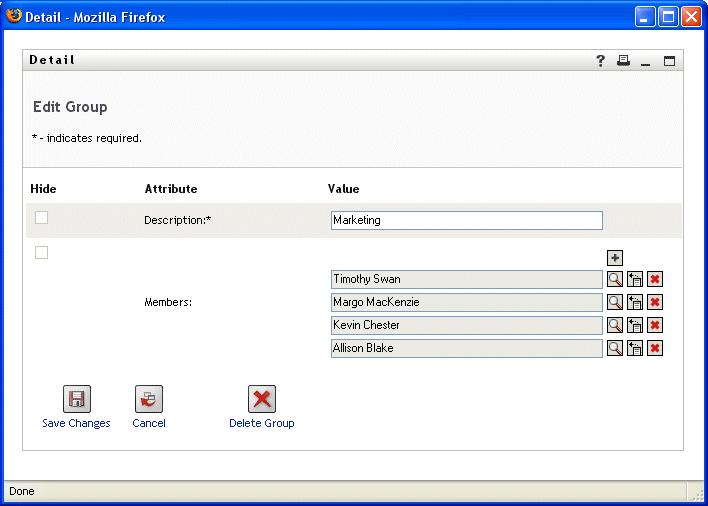The width and height of the screenshot is (708, 506).
Task: Click the Cancel icon button
Action: click(149, 399)
